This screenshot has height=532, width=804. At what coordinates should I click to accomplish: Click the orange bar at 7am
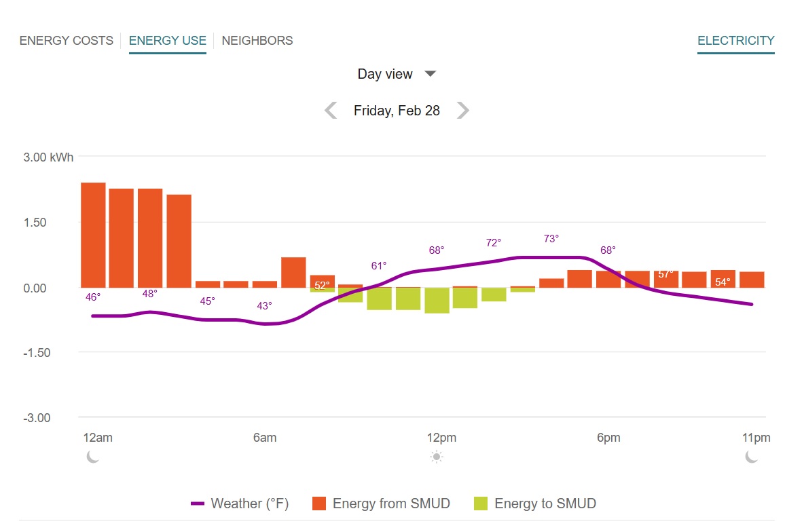pos(293,272)
